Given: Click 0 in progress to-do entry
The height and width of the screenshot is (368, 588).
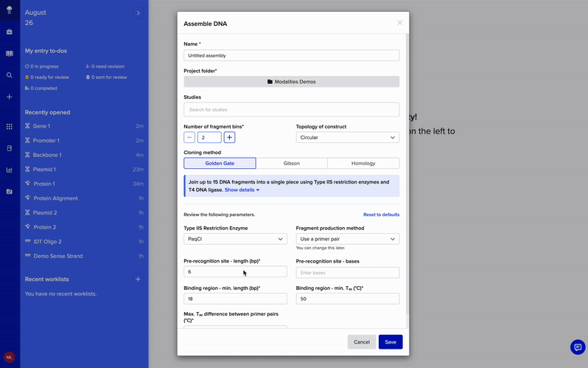Looking at the screenshot, I should [41, 66].
